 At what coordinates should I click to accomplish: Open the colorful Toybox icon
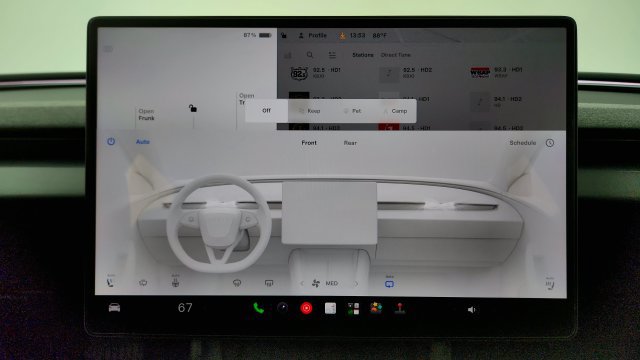376,308
